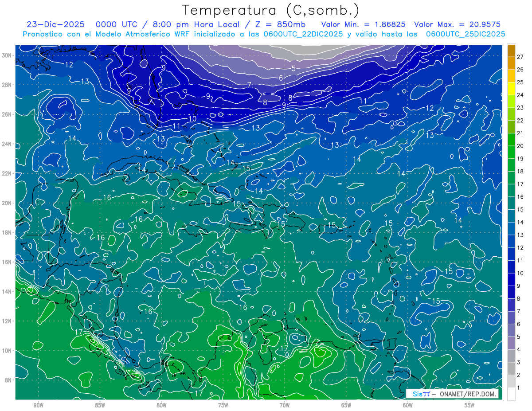
Task: Click "Valor Max. = 20.9575" text
Action: click(x=458, y=24)
